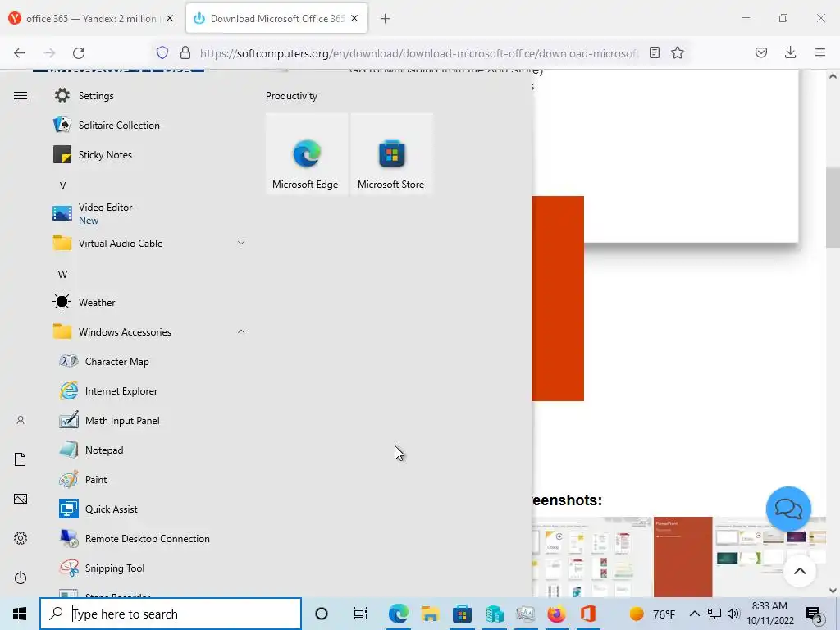The image size is (840, 630).
Task: Open Cortana from the taskbar
Action: click(x=322, y=614)
